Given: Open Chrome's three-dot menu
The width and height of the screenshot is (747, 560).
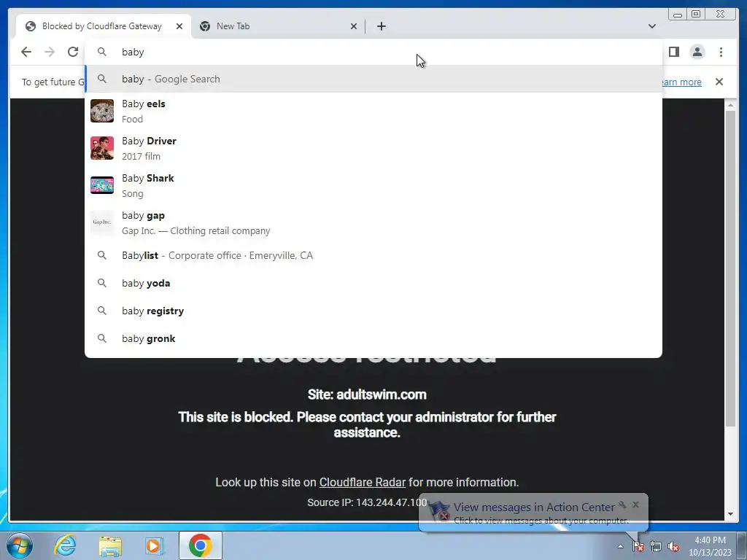Looking at the screenshot, I should tap(721, 52).
